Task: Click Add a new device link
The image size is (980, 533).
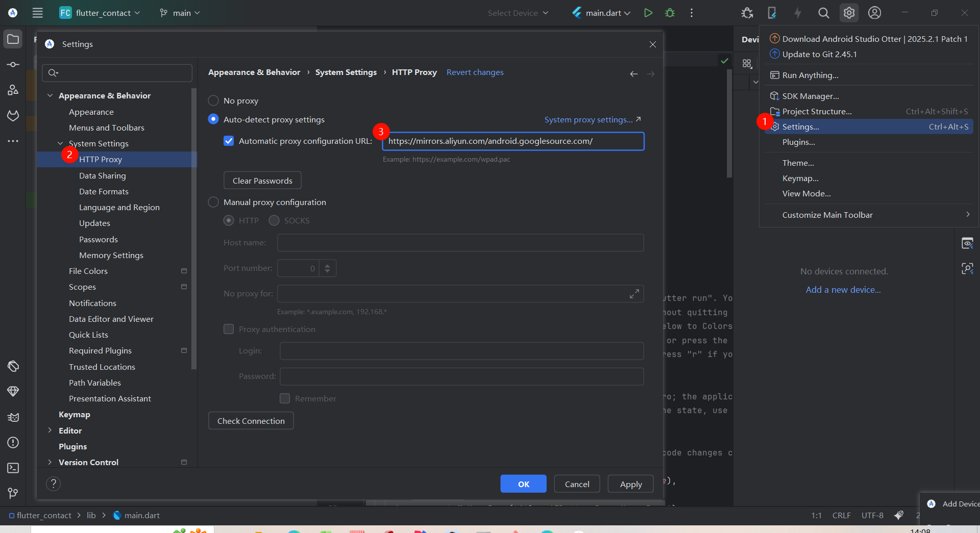Action: (x=843, y=290)
